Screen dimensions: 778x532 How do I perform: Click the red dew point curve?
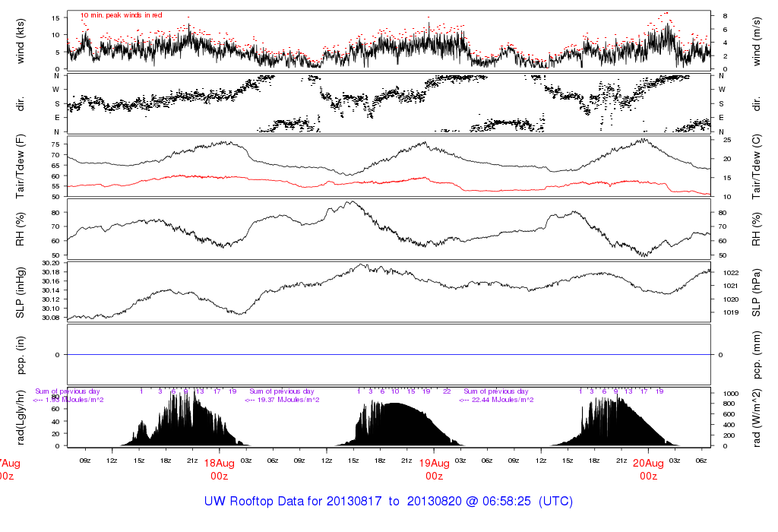(389, 182)
